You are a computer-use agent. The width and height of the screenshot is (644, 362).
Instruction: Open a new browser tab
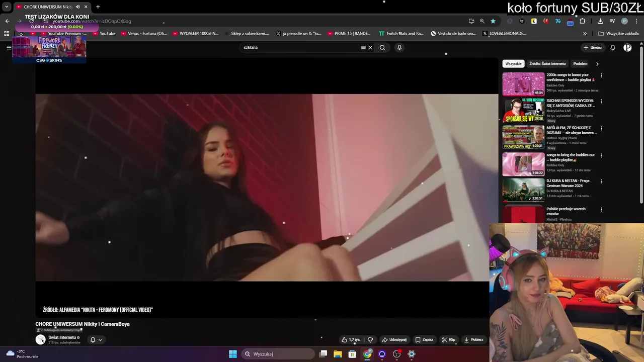tap(98, 7)
